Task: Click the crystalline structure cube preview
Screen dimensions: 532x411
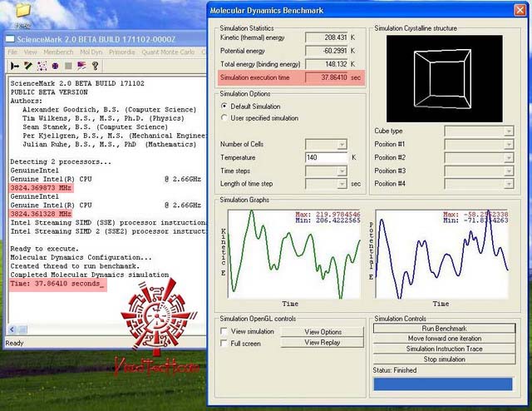Action: pyautogui.click(x=444, y=78)
